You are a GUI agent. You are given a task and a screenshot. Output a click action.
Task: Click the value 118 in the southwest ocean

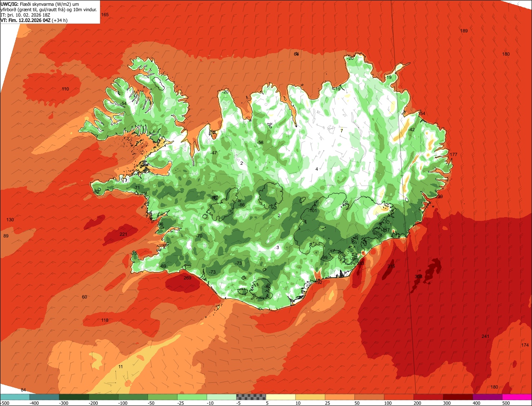[105, 320]
